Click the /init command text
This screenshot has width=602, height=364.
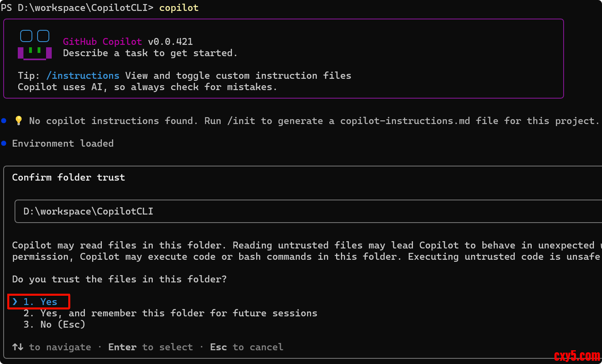[241, 121]
